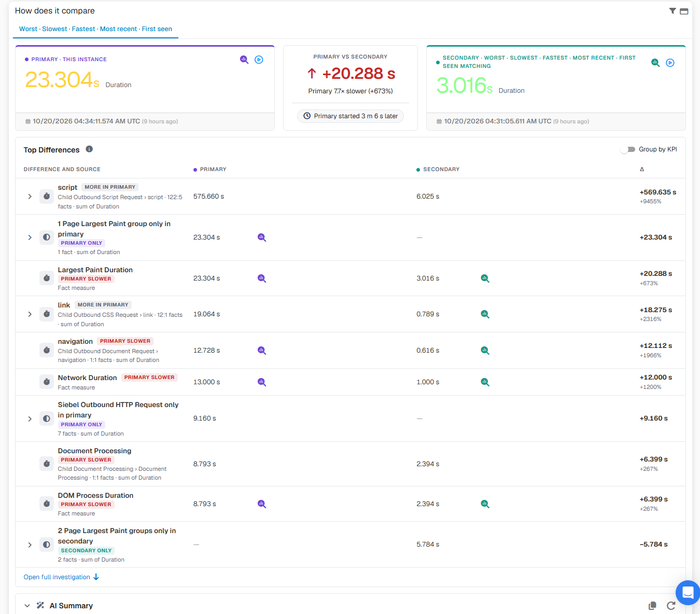Screen dimensions: 700x614
Task: Open secondary analysis icon for DOM Process Duration
Action: pyautogui.click(x=485, y=504)
